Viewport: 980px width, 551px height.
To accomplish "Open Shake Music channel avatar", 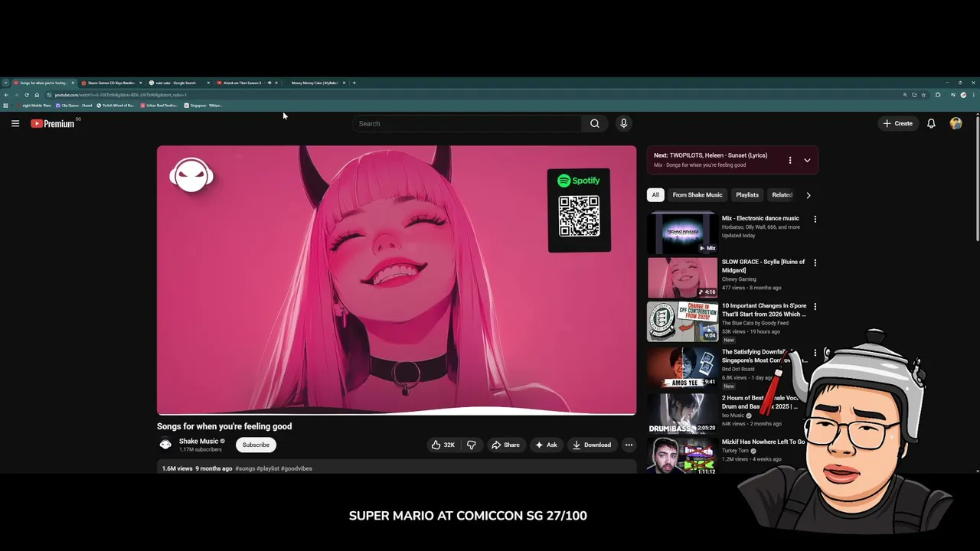I will coord(165,445).
